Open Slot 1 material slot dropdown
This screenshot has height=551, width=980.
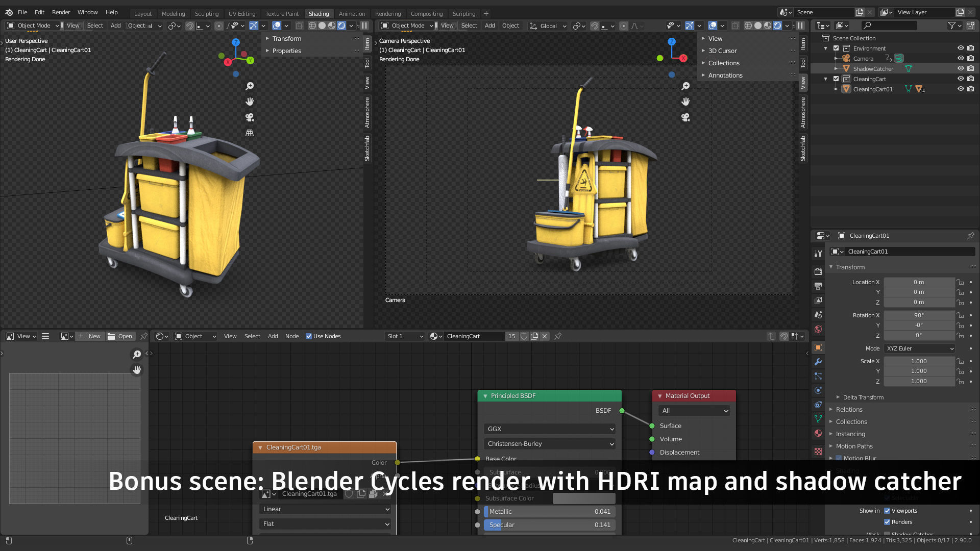[405, 336]
